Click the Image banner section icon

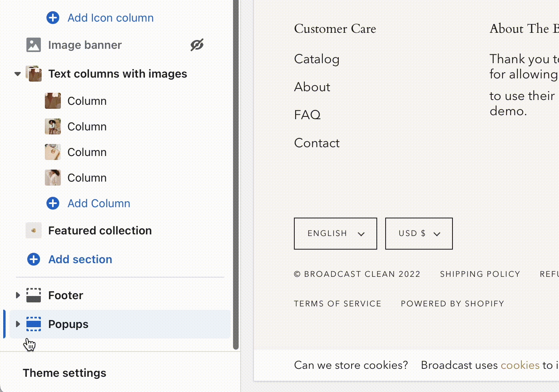(34, 45)
